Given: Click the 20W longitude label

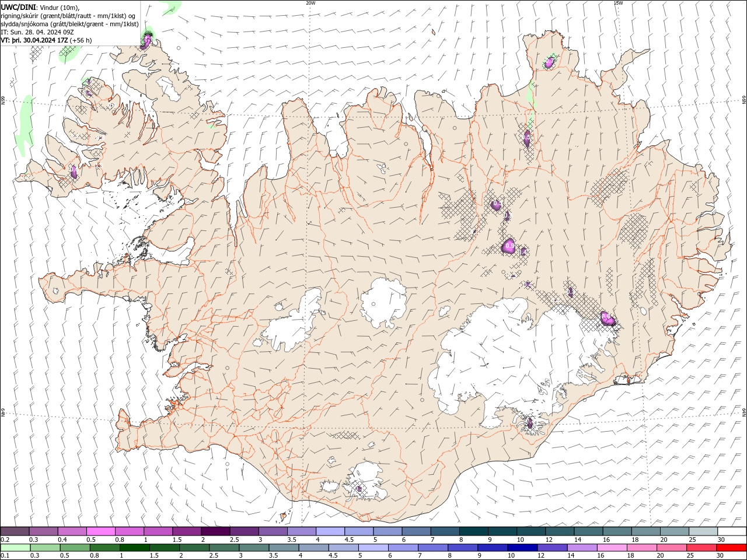Looking at the screenshot, I should coord(310,3).
